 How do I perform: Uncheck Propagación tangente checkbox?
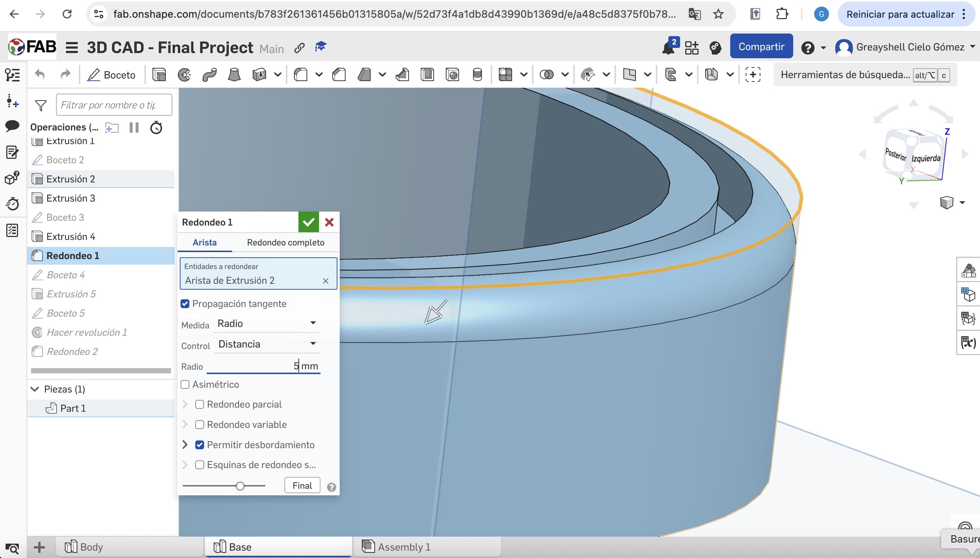185,304
